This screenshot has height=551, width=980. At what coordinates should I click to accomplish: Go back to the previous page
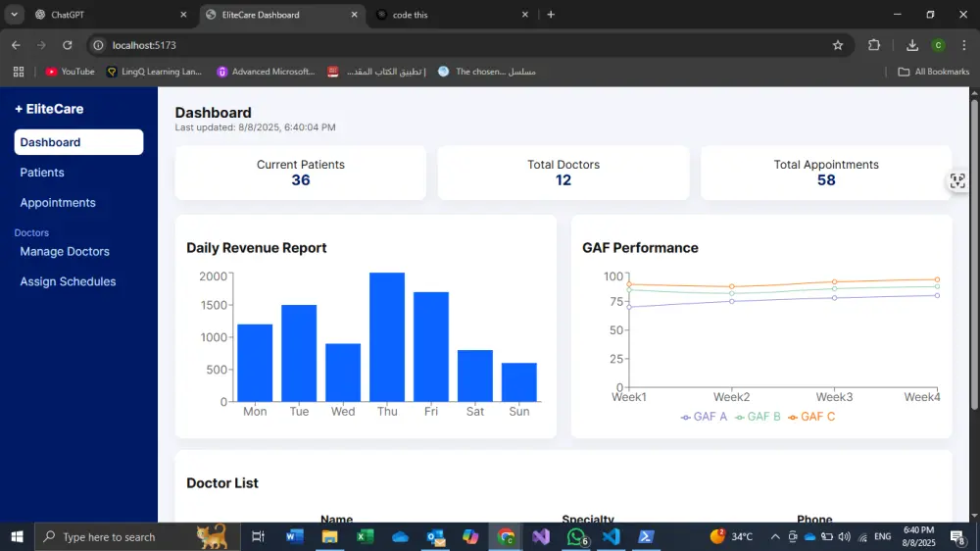(x=16, y=45)
